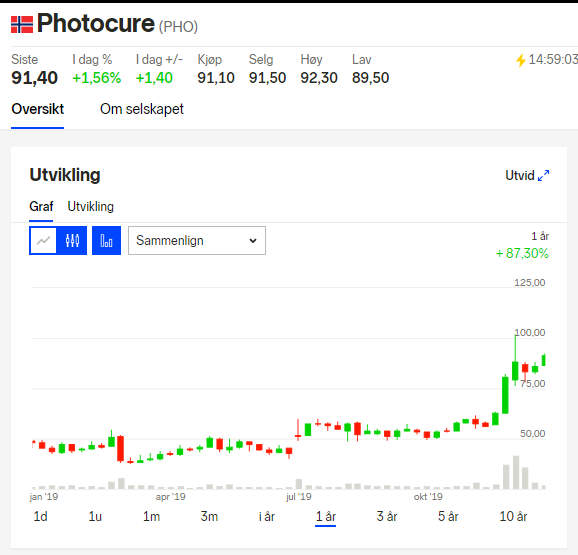Click the (PHO) ticker symbol

[178, 27]
